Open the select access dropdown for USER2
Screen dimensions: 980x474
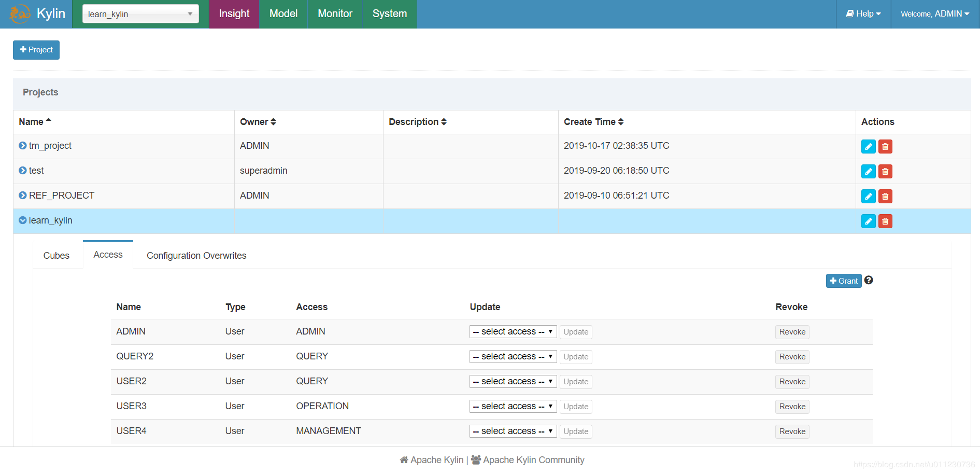pos(512,381)
